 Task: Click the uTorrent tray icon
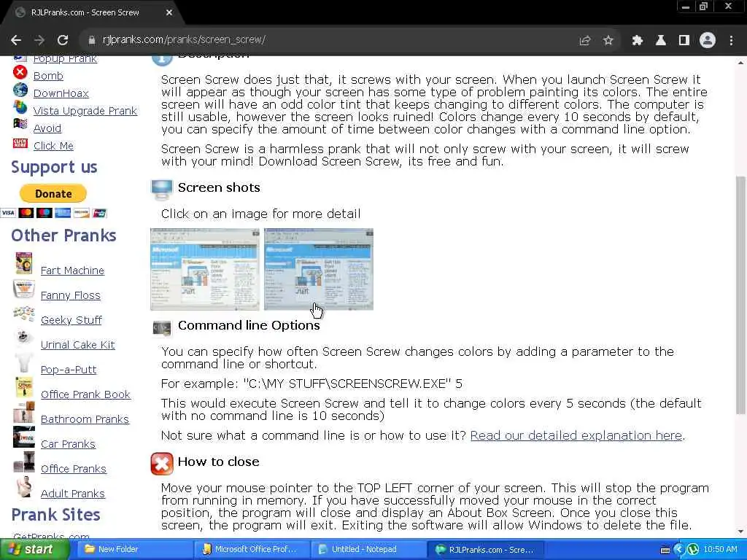693,550
